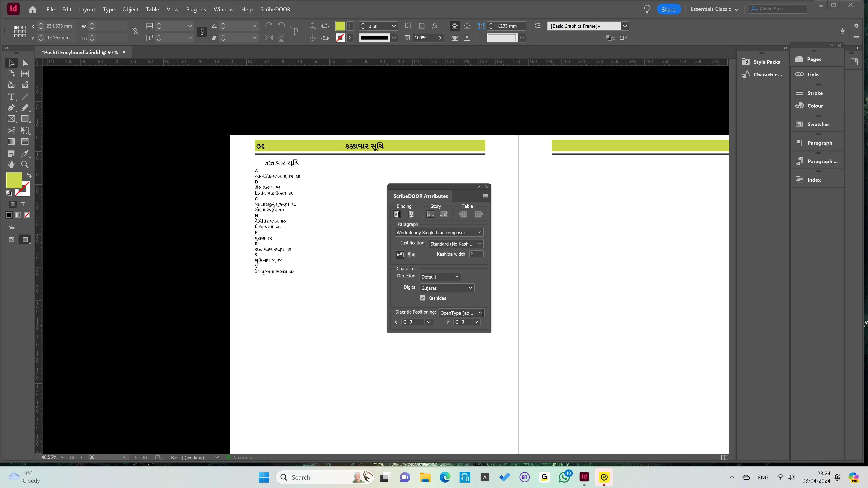Viewport: 868px width, 488px height.
Task: Open the Digits Gujarati dropdown
Action: pyautogui.click(x=447, y=288)
